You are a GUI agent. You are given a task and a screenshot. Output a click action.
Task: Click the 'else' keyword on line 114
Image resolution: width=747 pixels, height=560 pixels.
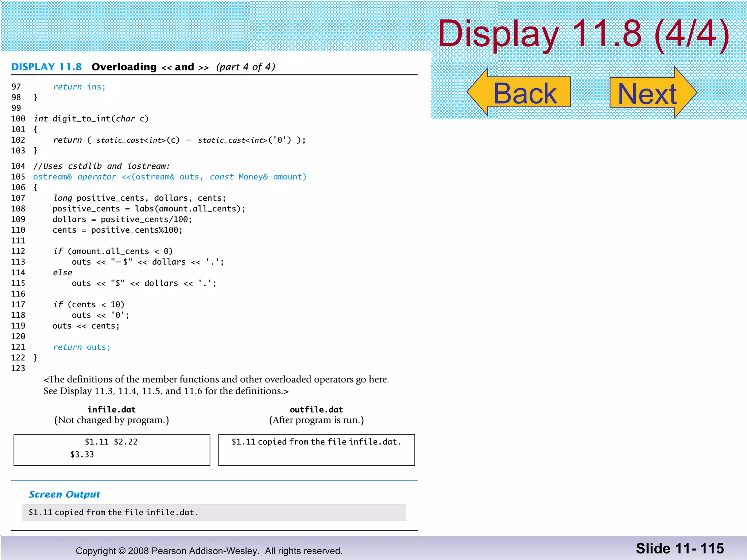coord(62,273)
